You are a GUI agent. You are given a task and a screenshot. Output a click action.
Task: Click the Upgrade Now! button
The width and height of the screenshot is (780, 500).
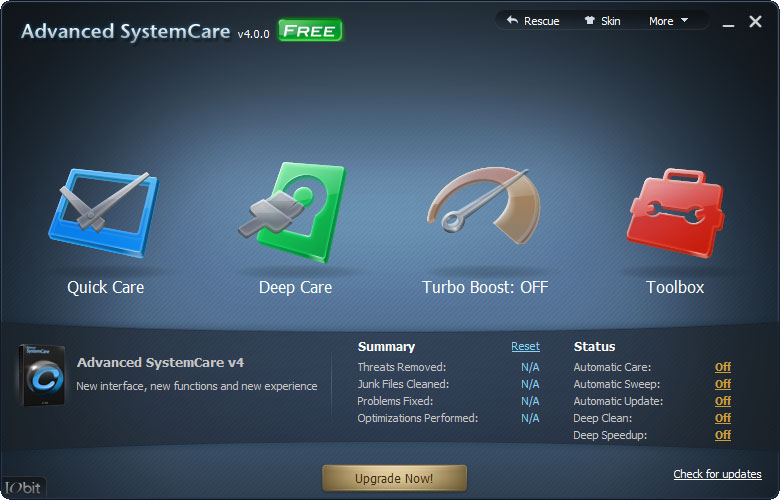[x=394, y=478]
